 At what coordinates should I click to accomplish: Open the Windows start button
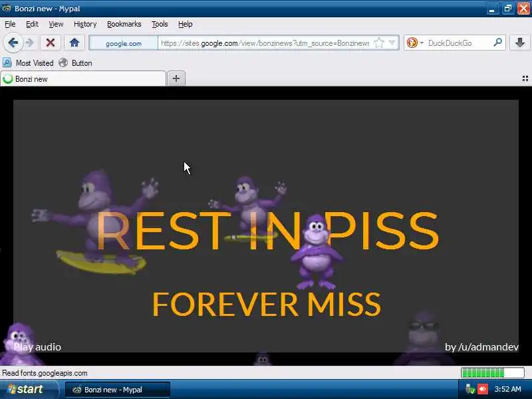pos(28,390)
